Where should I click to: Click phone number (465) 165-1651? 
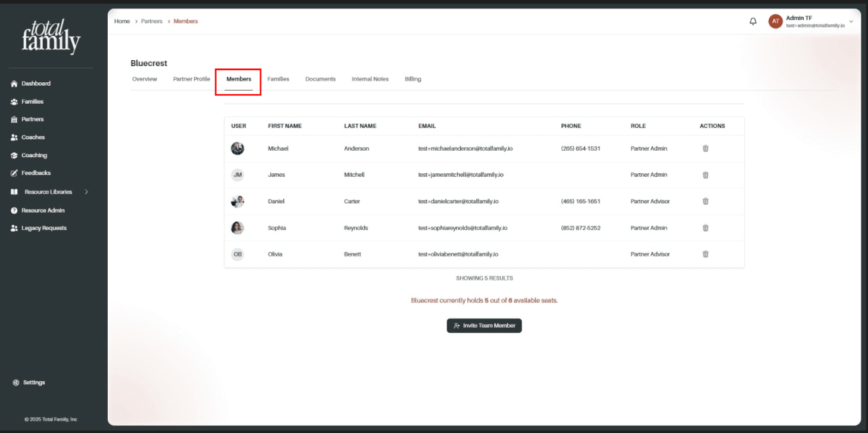[x=580, y=201]
